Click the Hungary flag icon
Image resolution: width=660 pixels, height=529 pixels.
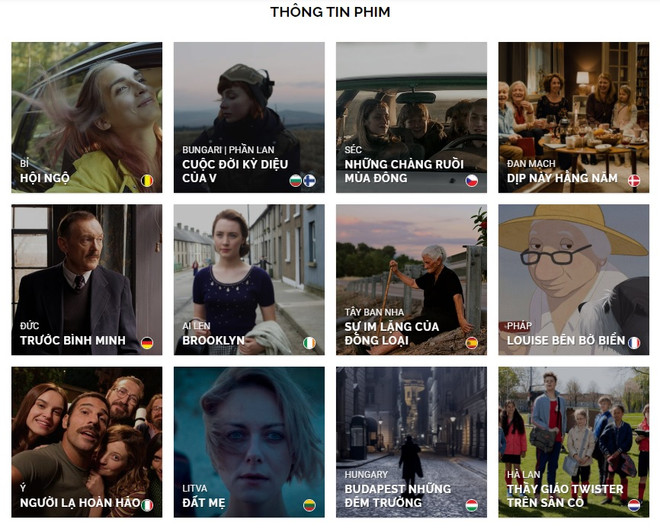point(471,505)
